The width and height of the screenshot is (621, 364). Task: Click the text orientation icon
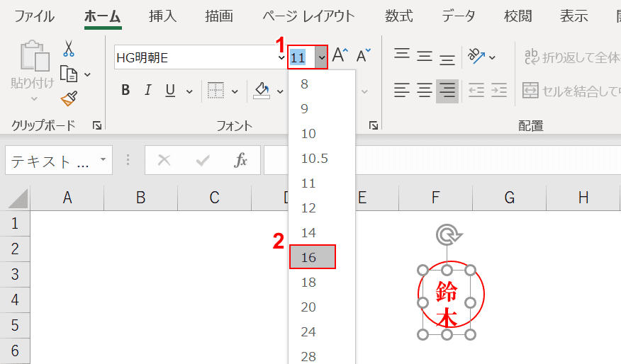tap(476, 56)
